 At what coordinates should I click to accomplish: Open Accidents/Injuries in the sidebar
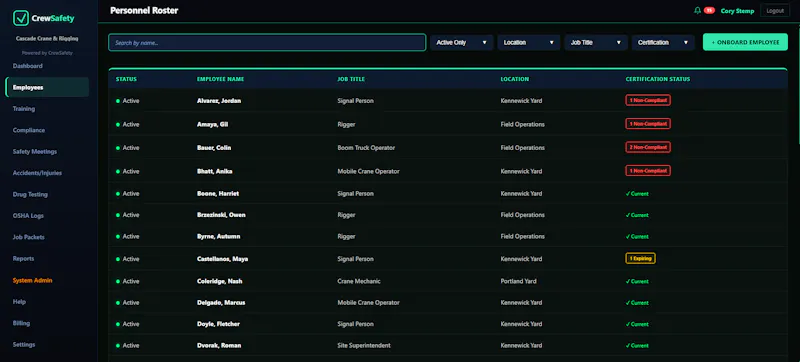click(x=37, y=173)
